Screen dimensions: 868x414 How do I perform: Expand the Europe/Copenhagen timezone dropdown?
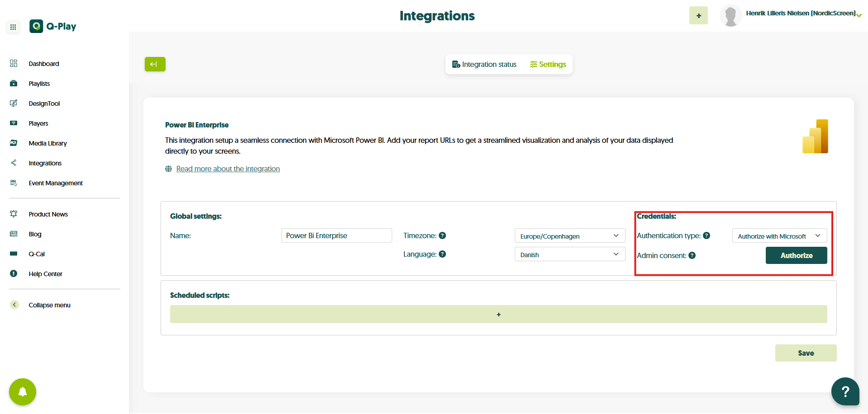pos(569,236)
